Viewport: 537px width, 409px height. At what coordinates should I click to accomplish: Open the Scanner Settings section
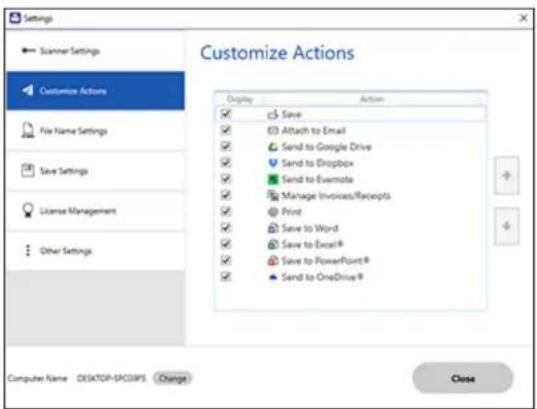pos(95,51)
